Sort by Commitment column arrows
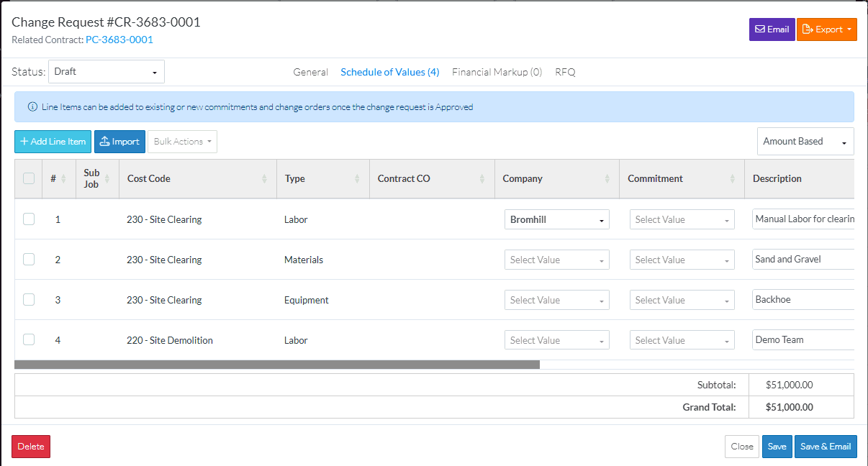This screenshot has width=868, height=466. (x=732, y=179)
